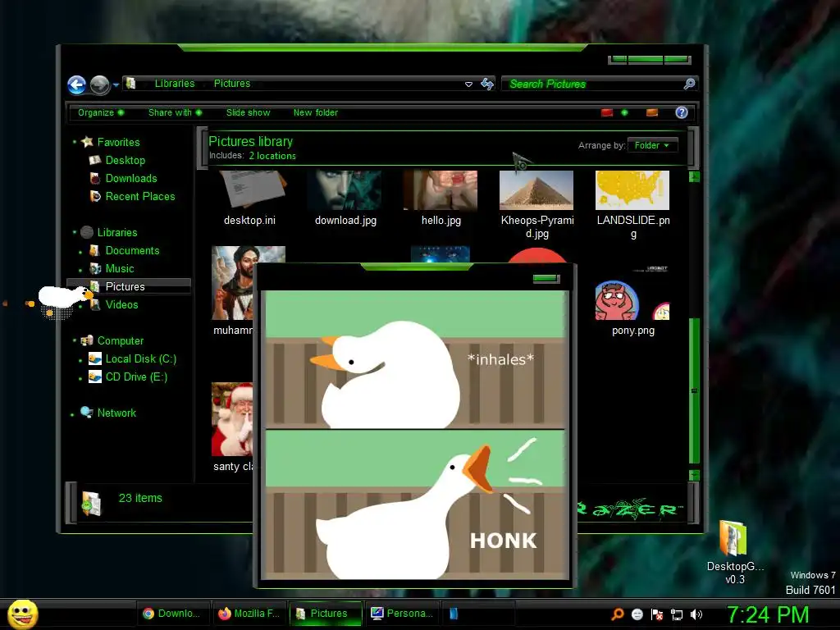Click the orange magnifier tray icon
The height and width of the screenshot is (630, 840).
618,614
